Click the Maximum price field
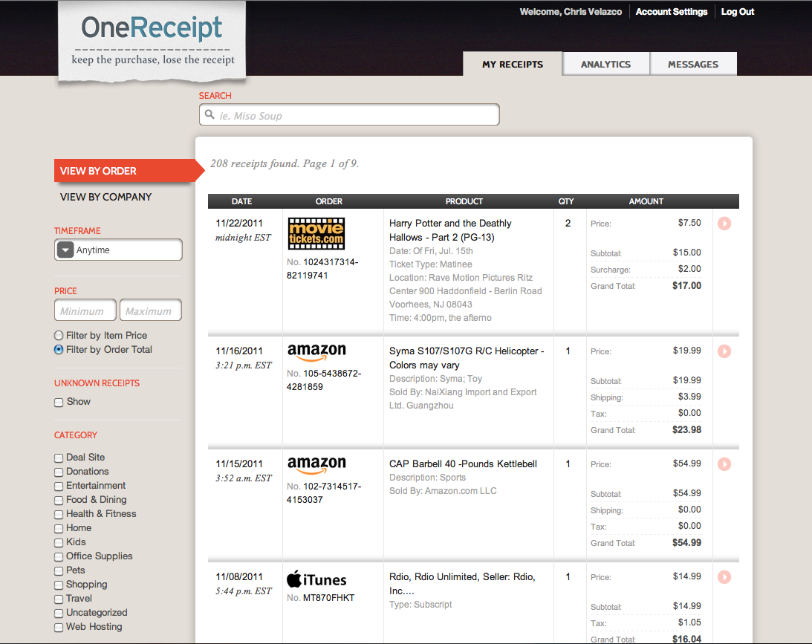This screenshot has height=644, width=812. (151, 310)
